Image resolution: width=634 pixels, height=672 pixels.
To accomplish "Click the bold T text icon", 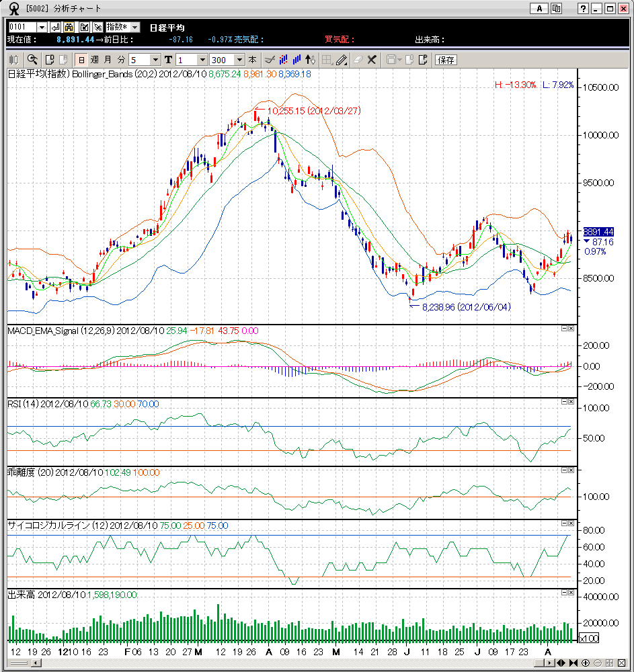I will coord(168,59).
